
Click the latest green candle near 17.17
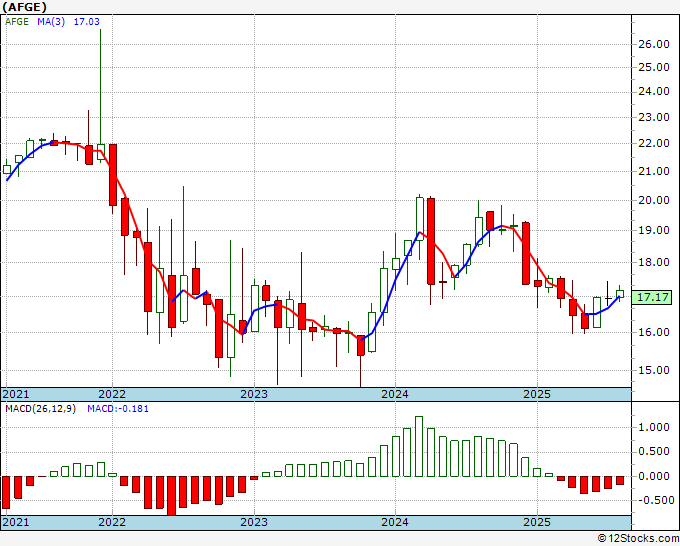620,294
